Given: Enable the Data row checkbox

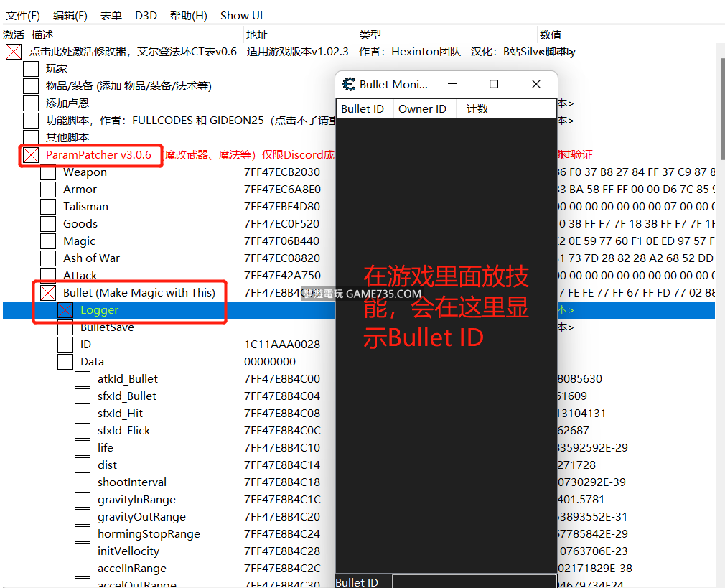Looking at the screenshot, I should tap(65, 362).
